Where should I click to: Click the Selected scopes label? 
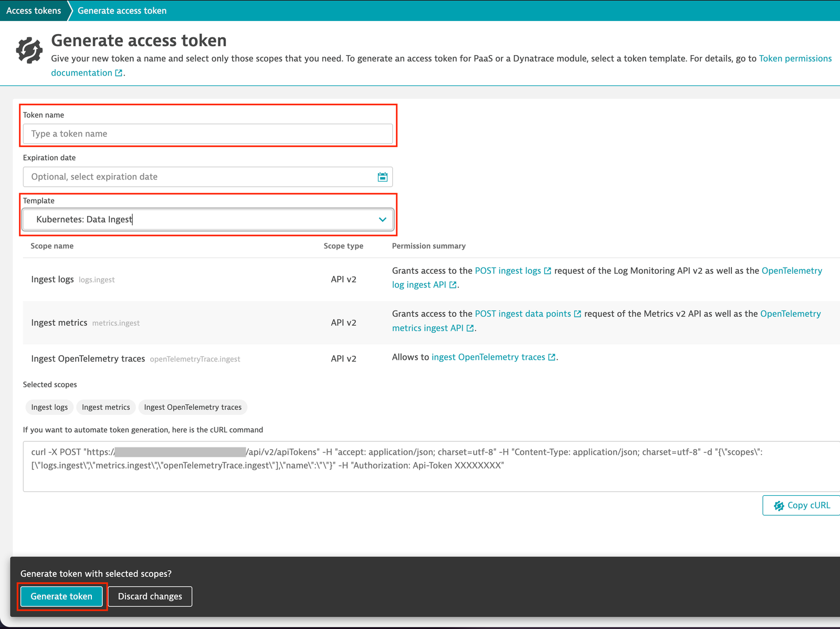point(50,385)
